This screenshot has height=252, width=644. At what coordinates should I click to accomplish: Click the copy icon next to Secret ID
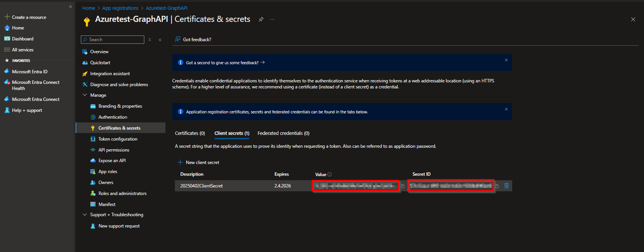tap(497, 186)
